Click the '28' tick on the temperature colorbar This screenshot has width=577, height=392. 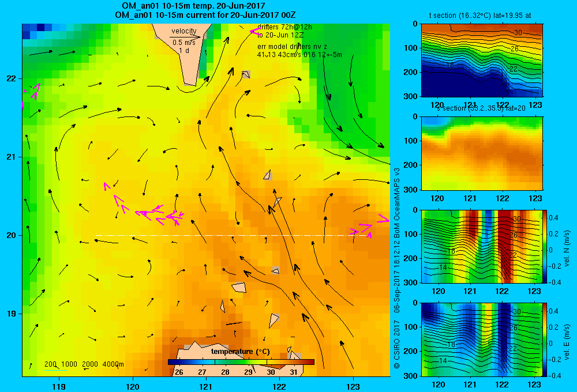click(225, 372)
